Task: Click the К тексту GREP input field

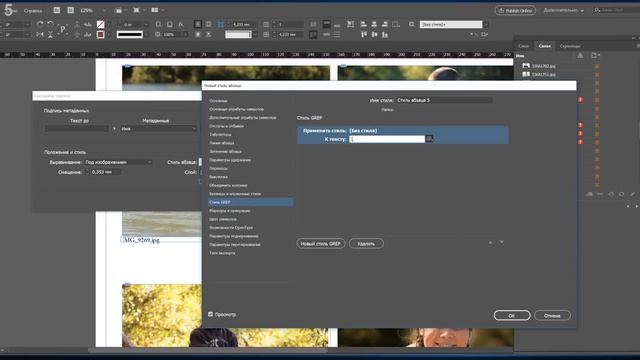Action: click(387, 139)
